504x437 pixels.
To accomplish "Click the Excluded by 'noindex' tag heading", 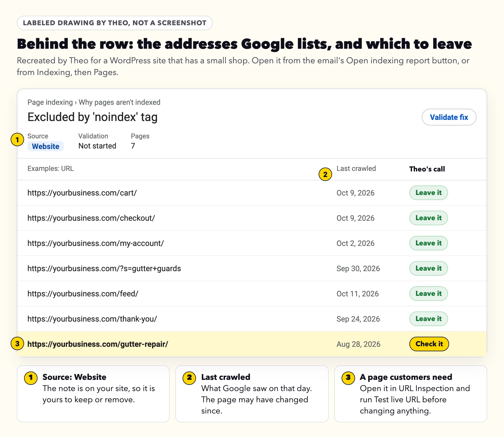I will tap(92, 117).
